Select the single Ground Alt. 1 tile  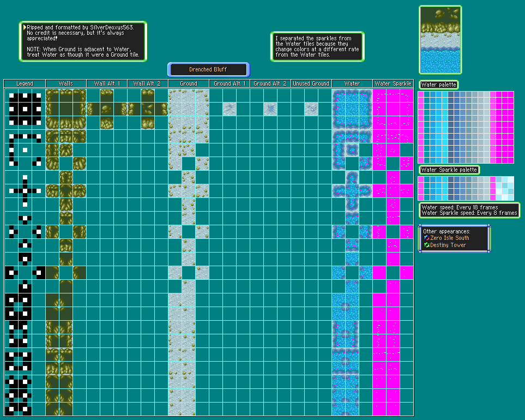pos(230,109)
